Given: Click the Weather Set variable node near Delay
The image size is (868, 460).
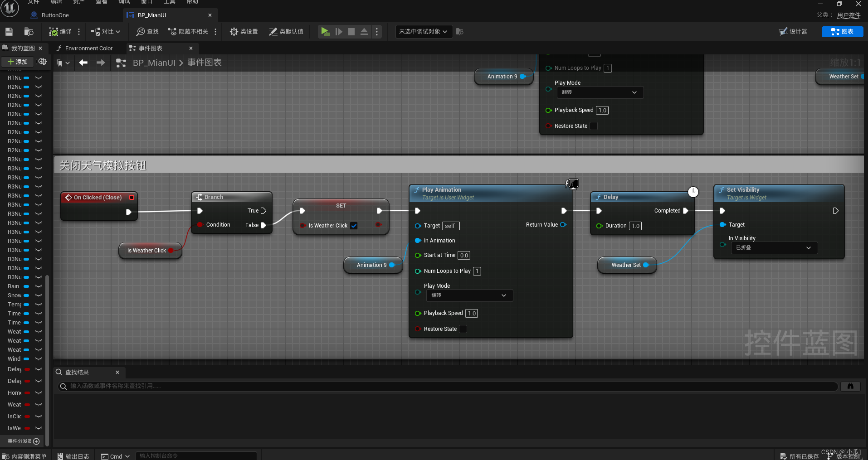Looking at the screenshot, I should pos(626,265).
